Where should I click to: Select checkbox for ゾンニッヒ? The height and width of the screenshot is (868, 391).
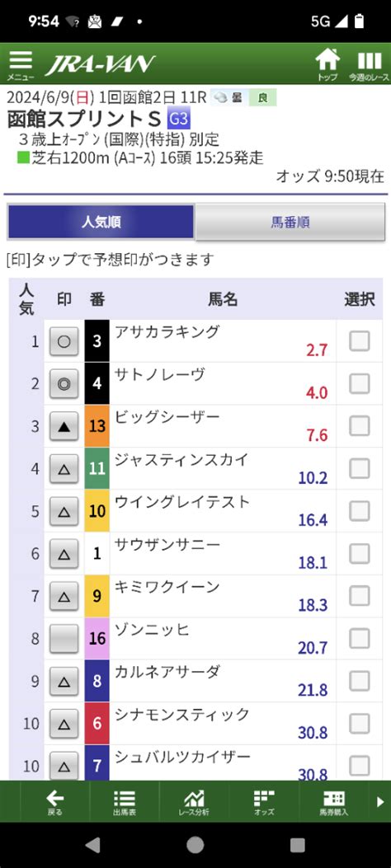click(360, 638)
